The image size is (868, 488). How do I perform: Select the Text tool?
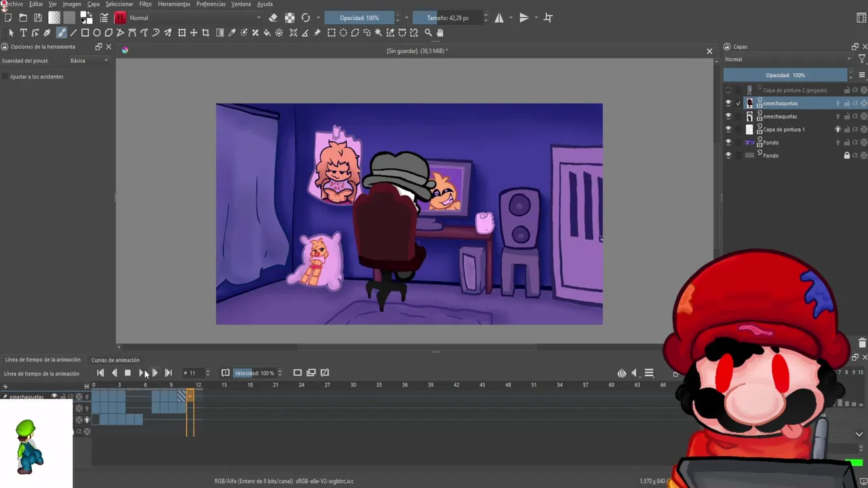tap(23, 33)
